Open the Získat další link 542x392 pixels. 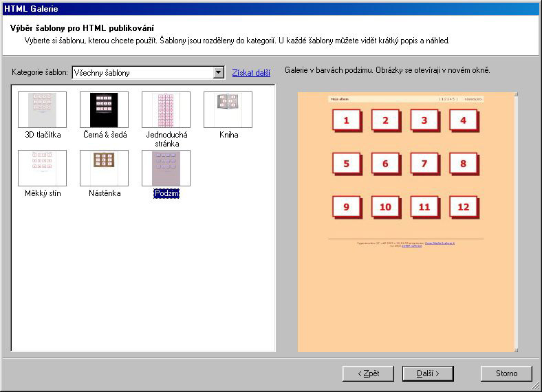pyautogui.click(x=251, y=73)
